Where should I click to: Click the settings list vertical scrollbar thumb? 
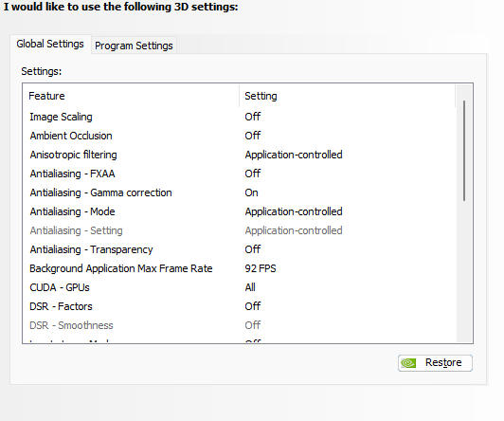pyautogui.click(x=464, y=151)
